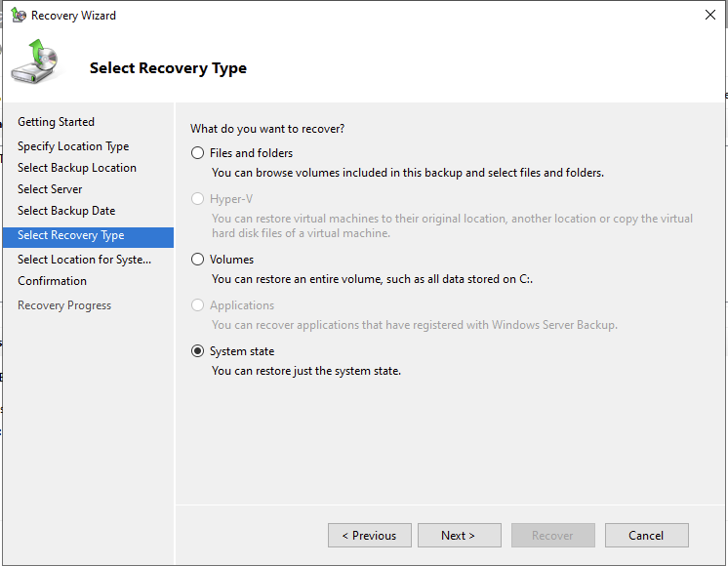This screenshot has width=728, height=566.
Task: Click the "Select Recovery Type" page heading
Action: 168,68
